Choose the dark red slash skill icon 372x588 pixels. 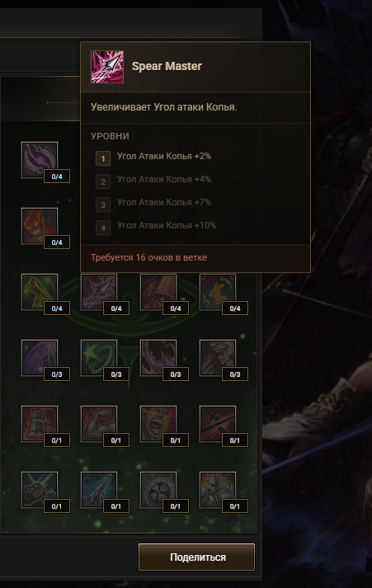[x=218, y=424]
